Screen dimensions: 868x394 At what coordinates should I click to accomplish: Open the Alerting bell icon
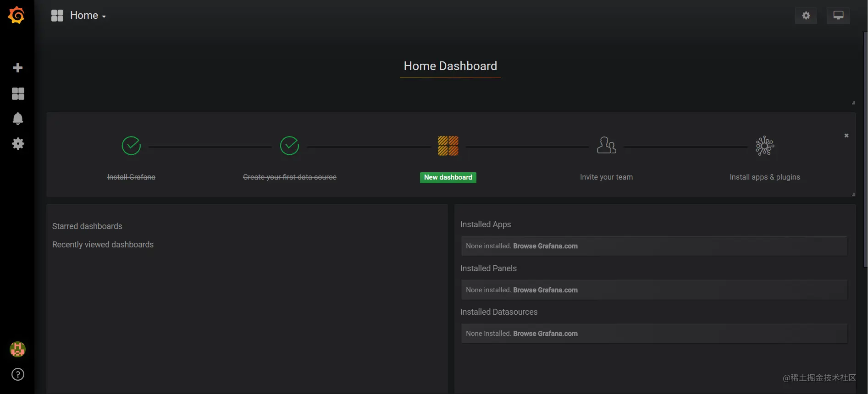pos(18,119)
